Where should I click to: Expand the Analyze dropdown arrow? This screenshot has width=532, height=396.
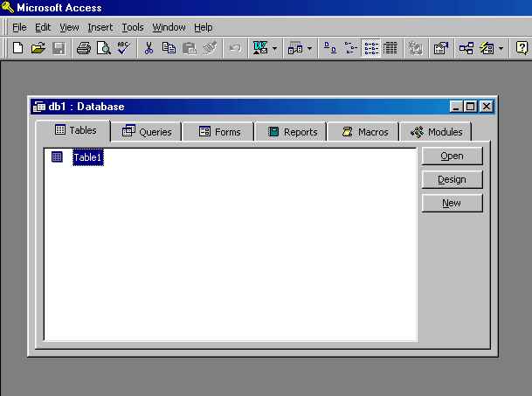pos(309,49)
